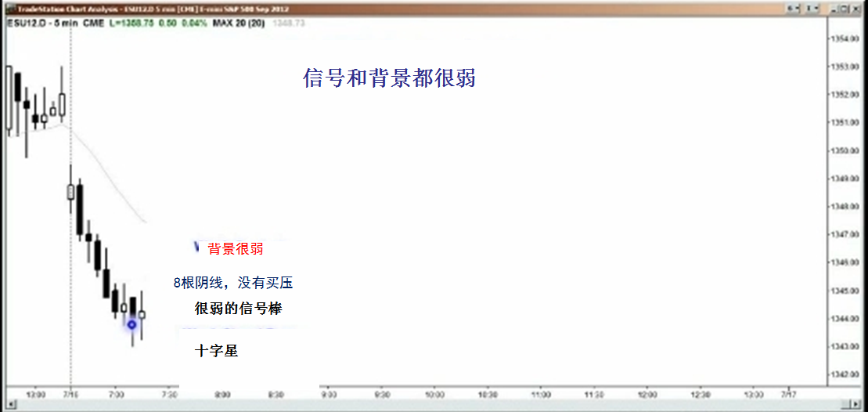Click the TradeStation app icon in title bar

(x=7, y=8)
